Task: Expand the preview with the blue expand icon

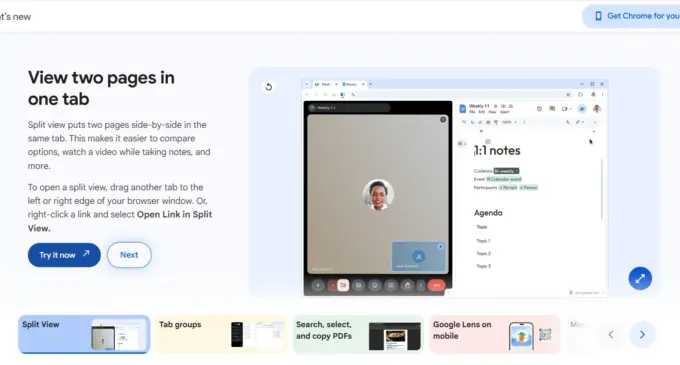Action: tap(640, 278)
